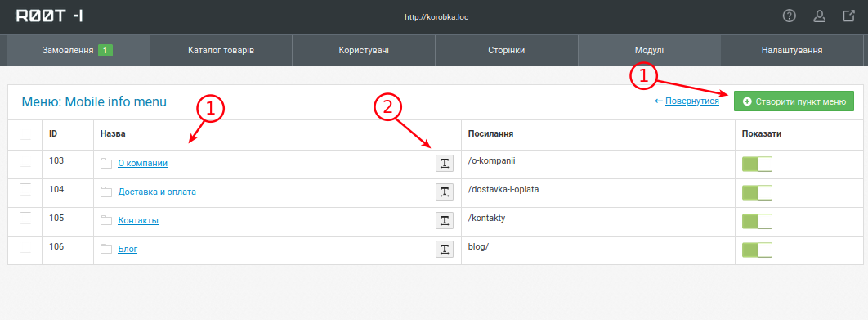868x320 pixels.
Task: Open the help question mark icon
Action: [x=789, y=16]
